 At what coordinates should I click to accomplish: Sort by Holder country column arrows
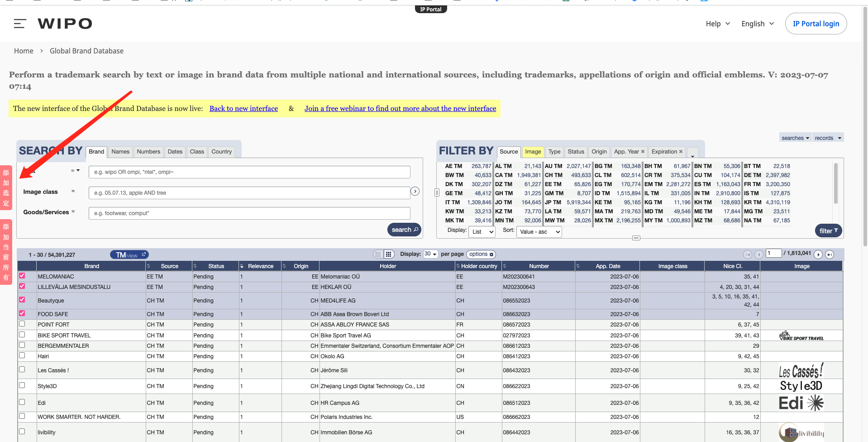click(x=458, y=266)
